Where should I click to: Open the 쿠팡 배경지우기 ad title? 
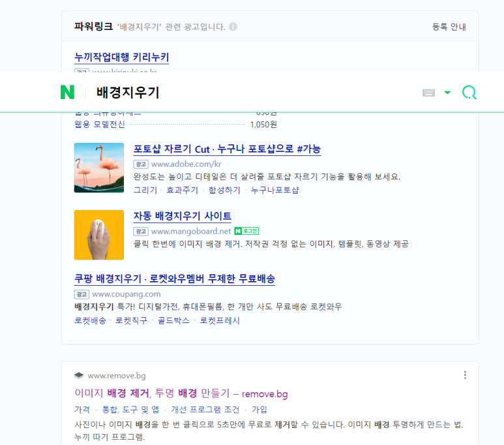(x=175, y=279)
